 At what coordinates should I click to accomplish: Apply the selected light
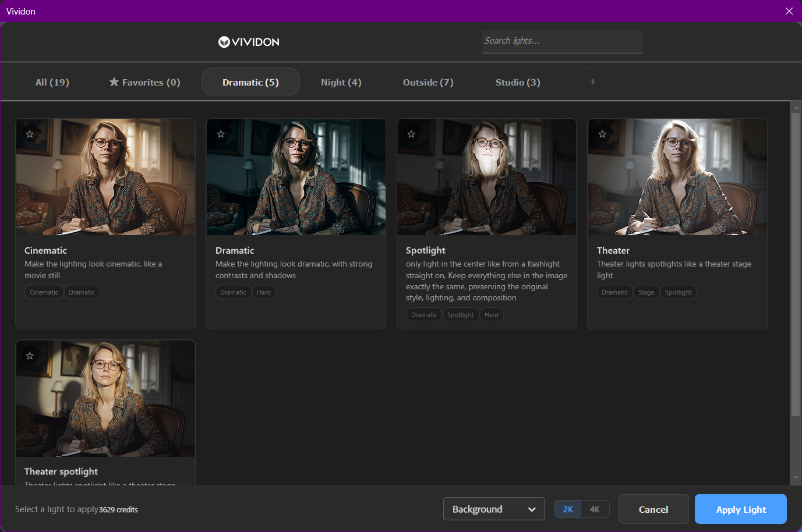pos(740,509)
